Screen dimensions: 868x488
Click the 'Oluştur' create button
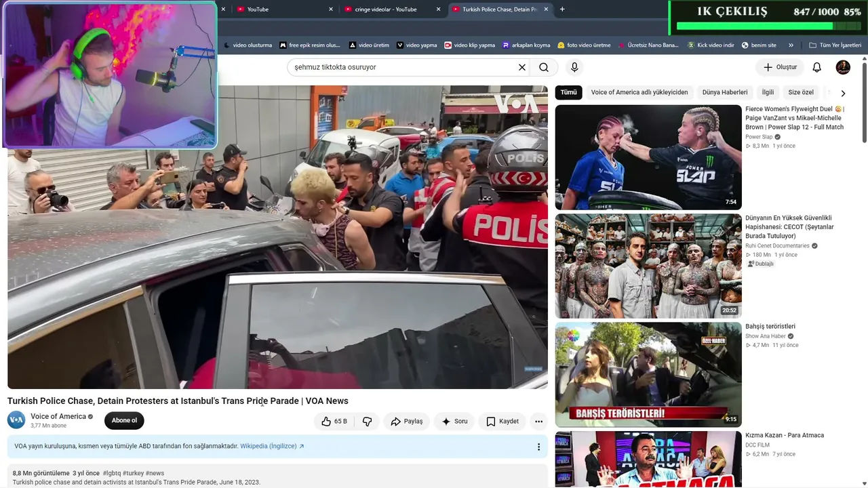point(780,67)
